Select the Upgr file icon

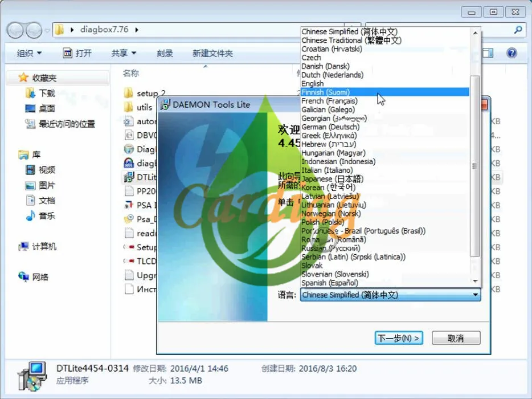point(129,275)
